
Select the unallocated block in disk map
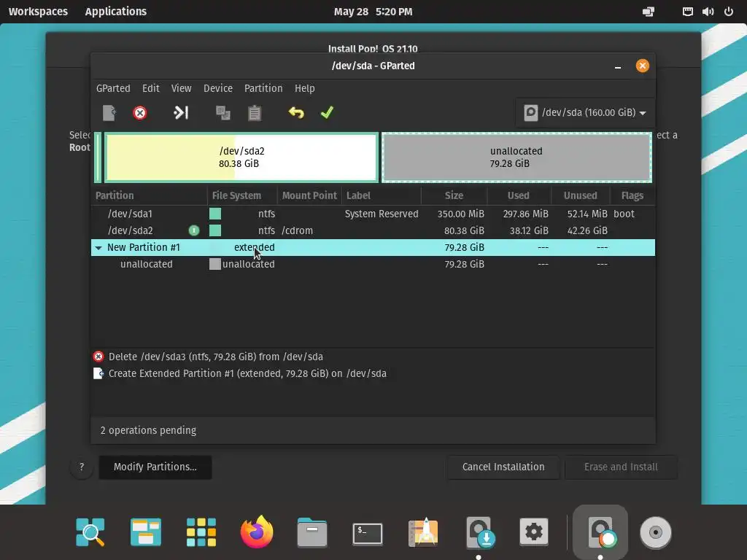click(516, 157)
